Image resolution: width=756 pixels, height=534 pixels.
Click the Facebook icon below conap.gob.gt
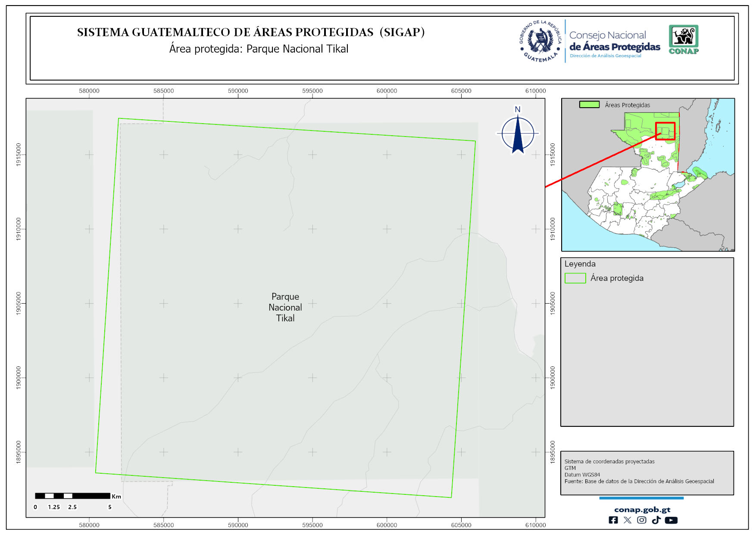[x=613, y=520]
